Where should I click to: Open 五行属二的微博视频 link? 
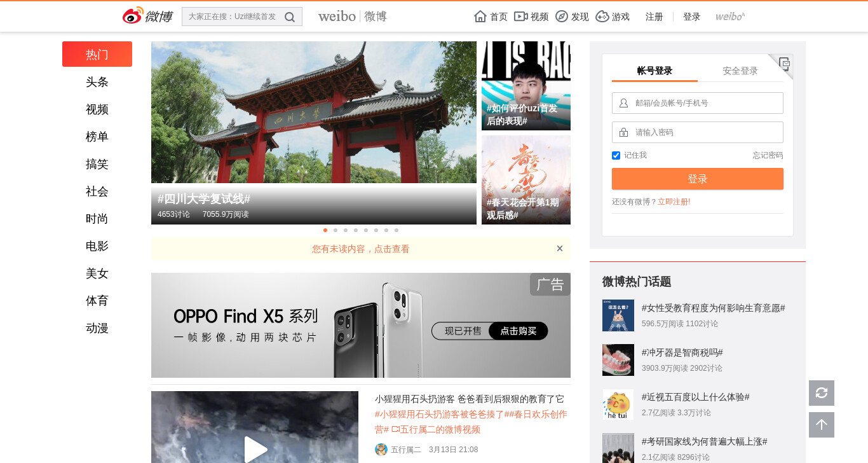tap(436, 429)
